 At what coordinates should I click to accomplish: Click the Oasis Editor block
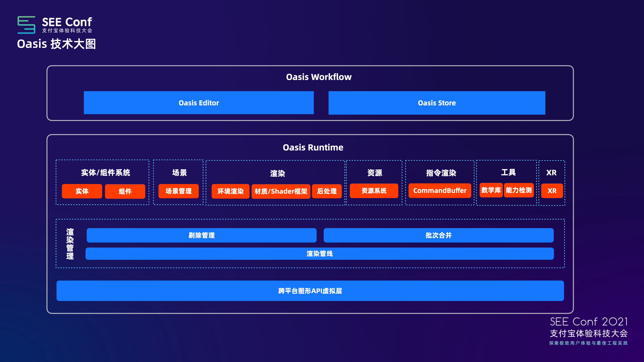coord(199,103)
